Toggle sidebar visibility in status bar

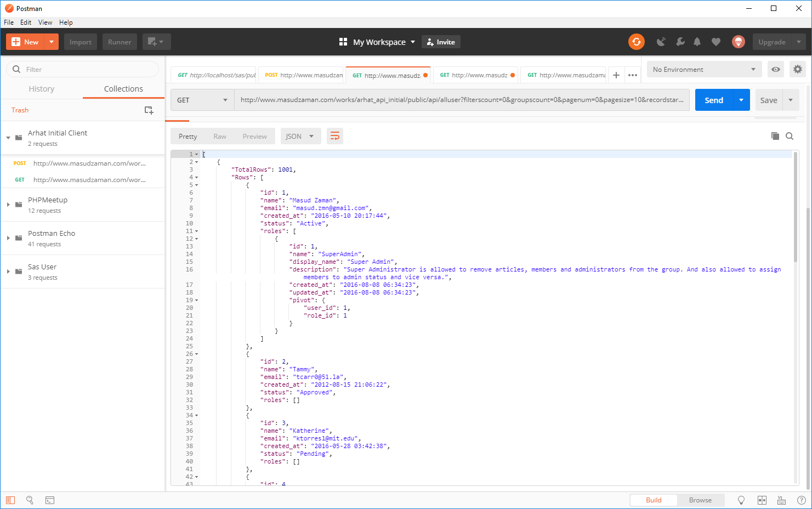pos(10,500)
